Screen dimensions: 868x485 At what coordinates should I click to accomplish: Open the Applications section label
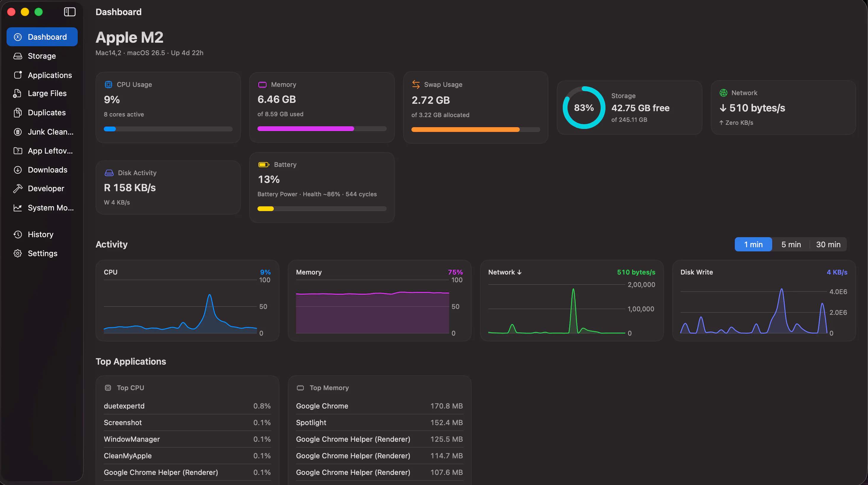[50, 75]
